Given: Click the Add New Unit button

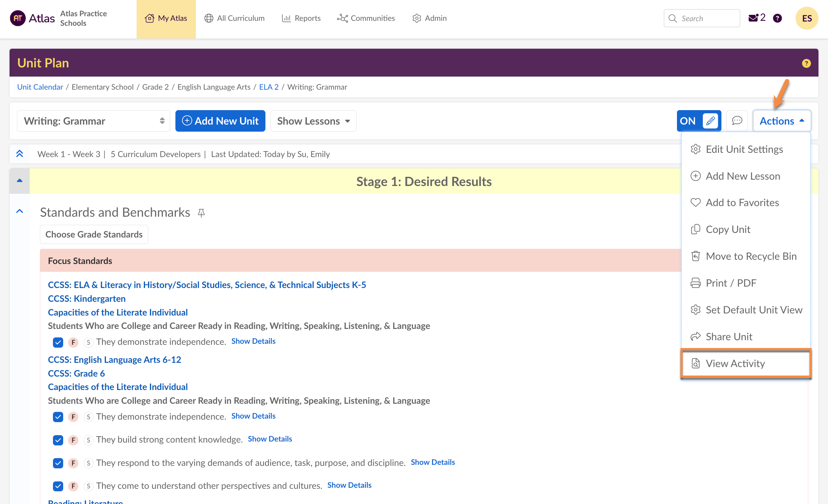Looking at the screenshot, I should tap(220, 121).
